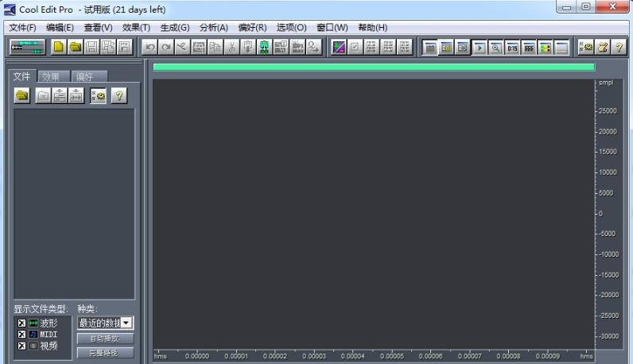The image size is (633, 364).
Task: Click the Undo arrow icon
Action: click(150, 47)
